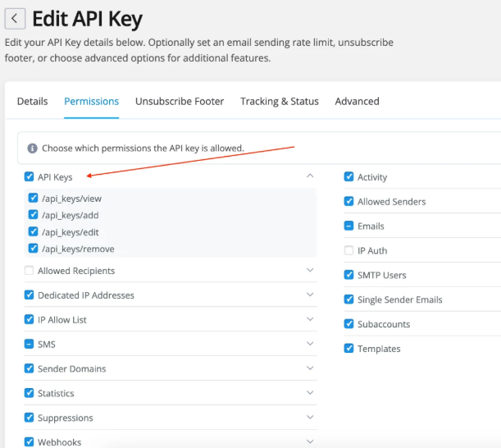Click the info icon beside permissions notice
This screenshot has width=501, height=448.
click(33, 149)
